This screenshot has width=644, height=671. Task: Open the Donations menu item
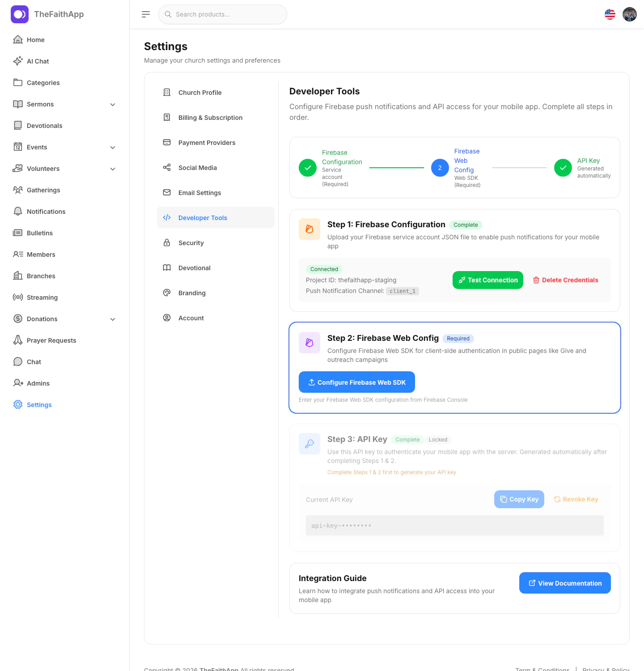[64, 319]
